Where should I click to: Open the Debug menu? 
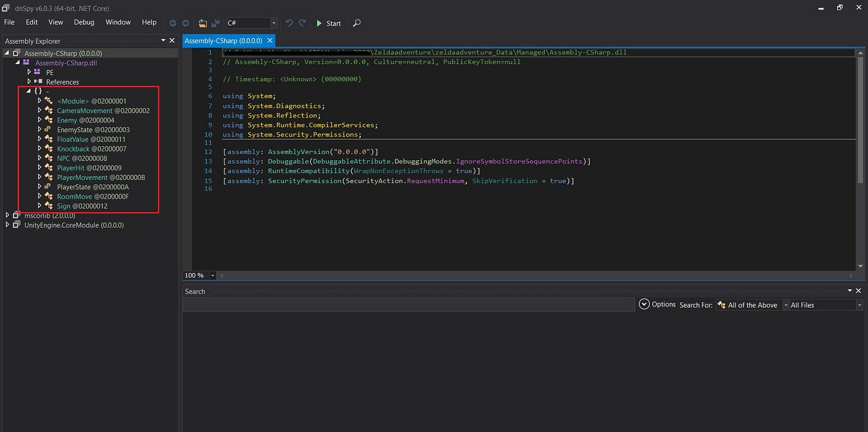(x=84, y=22)
